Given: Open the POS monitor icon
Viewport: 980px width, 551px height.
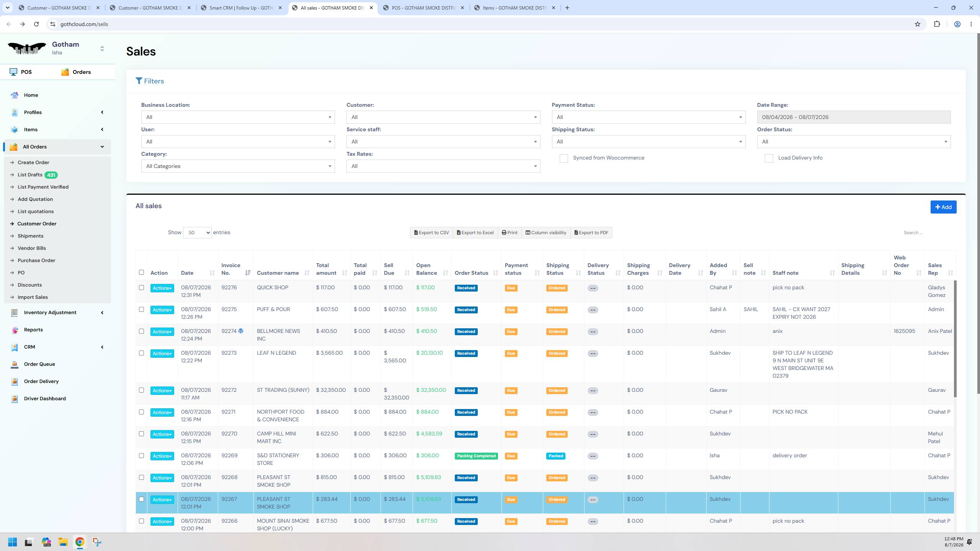Looking at the screenshot, I should click(13, 72).
